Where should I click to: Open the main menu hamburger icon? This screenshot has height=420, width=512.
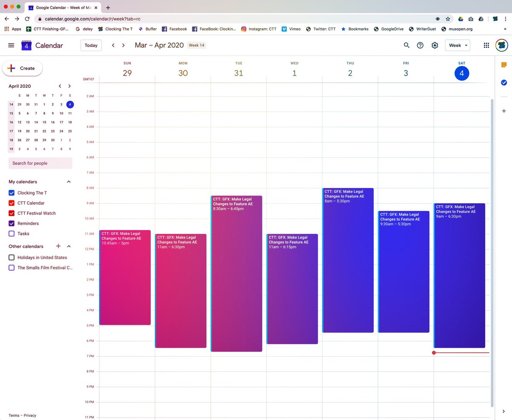pos(11,45)
